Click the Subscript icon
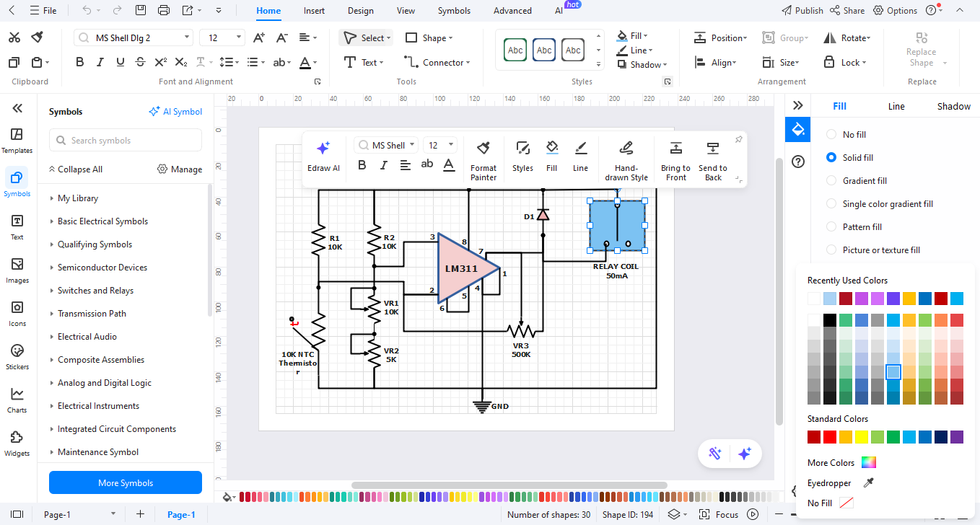This screenshot has height=525, width=980. pyautogui.click(x=181, y=63)
